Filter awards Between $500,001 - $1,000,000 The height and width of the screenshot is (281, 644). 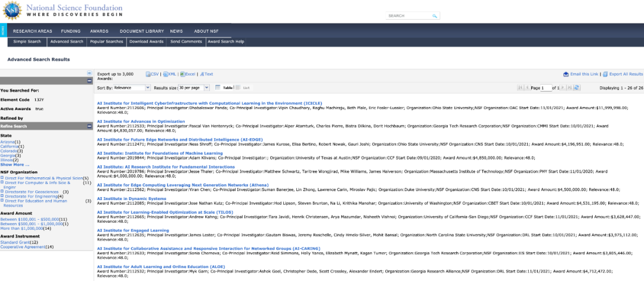click(x=31, y=224)
